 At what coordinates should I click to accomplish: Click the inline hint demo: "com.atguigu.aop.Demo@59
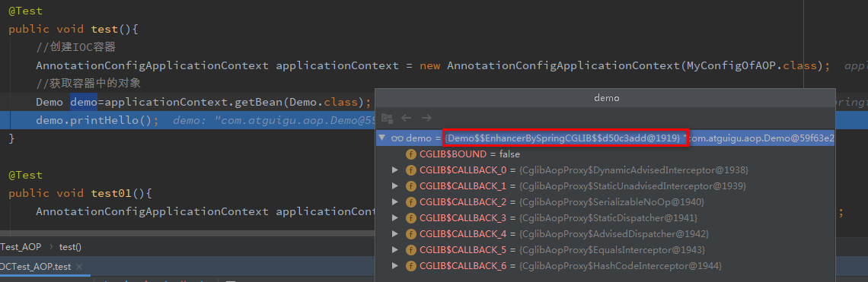[274, 120]
